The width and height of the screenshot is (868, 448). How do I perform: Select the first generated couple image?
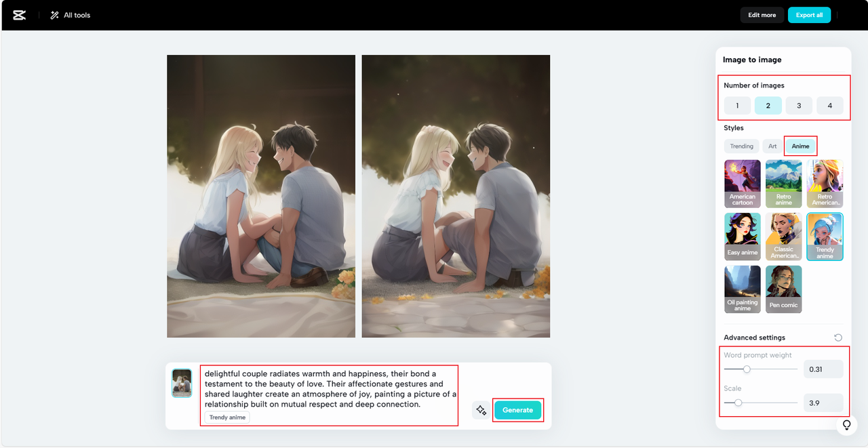tap(261, 197)
